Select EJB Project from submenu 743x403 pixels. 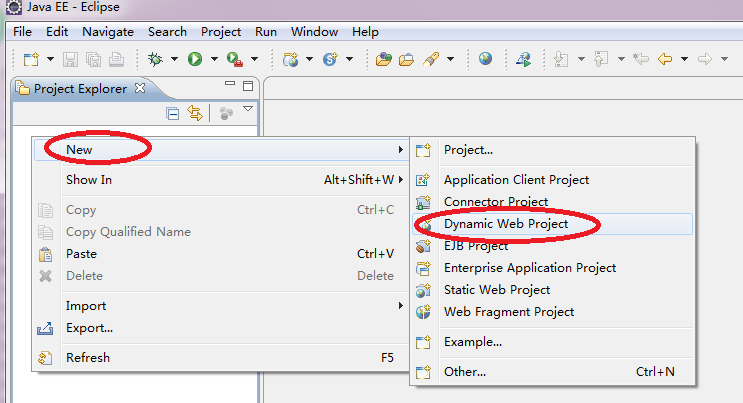[x=553, y=246]
